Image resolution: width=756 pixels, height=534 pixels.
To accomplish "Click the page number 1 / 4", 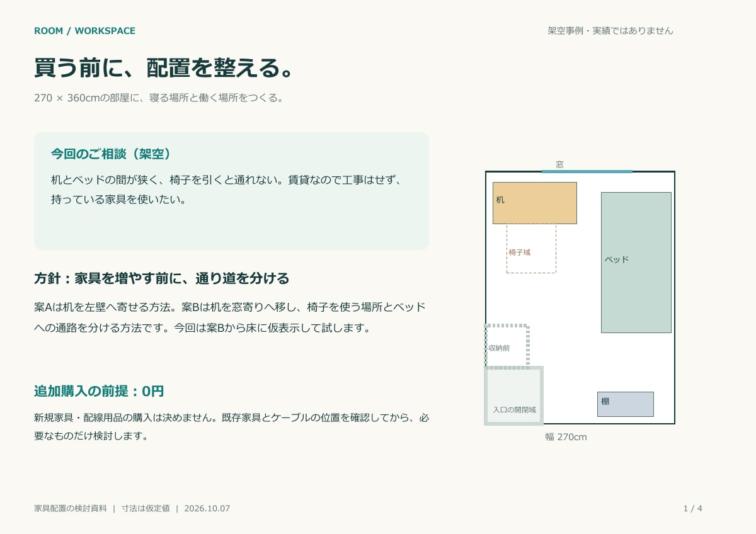I will [x=692, y=508].
